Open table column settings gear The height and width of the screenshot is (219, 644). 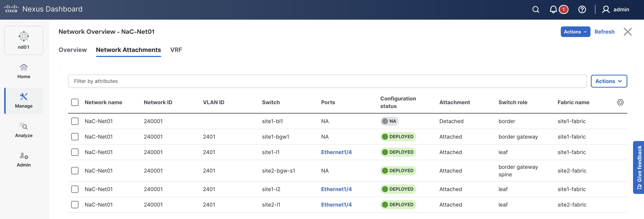point(620,102)
